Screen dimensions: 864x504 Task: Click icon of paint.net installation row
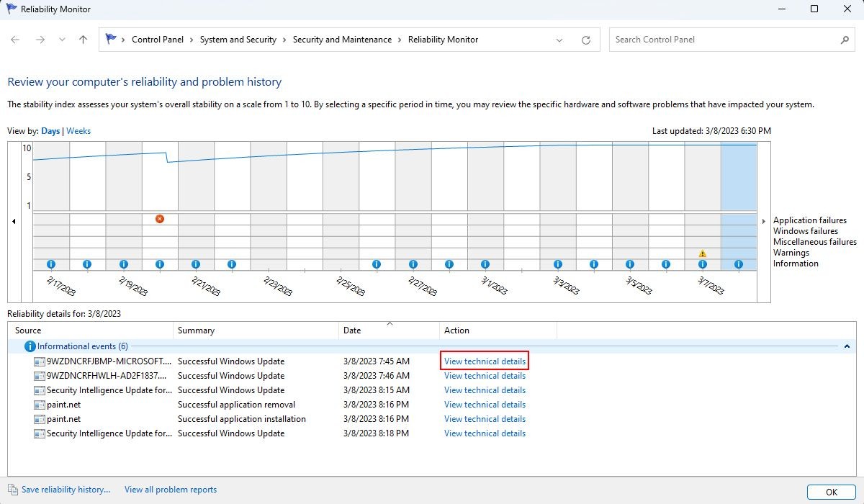pos(40,419)
